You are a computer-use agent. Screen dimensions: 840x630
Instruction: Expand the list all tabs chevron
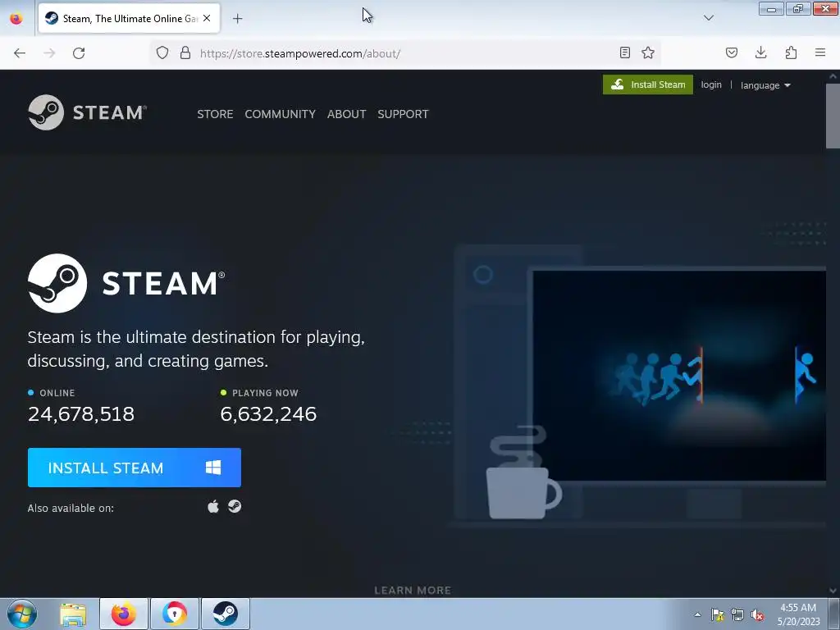tap(708, 18)
